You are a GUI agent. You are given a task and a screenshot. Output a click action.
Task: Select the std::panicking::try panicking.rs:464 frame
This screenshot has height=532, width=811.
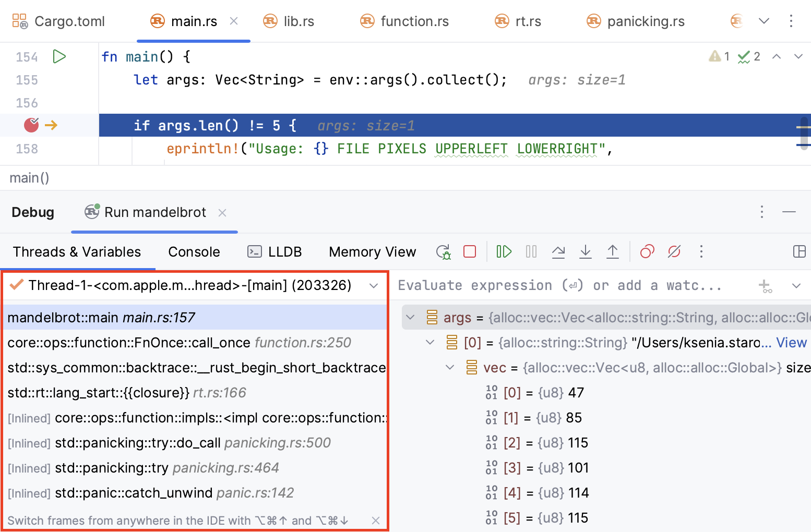tap(195, 468)
